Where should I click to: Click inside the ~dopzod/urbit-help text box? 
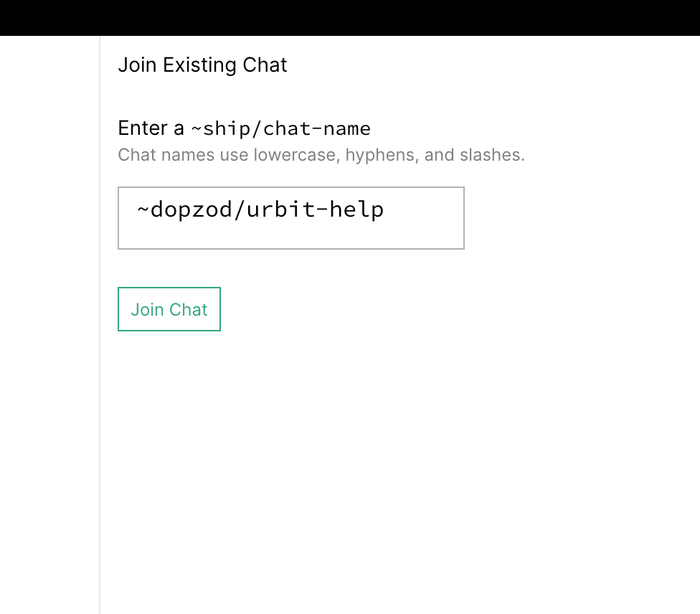click(x=290, y=218)
